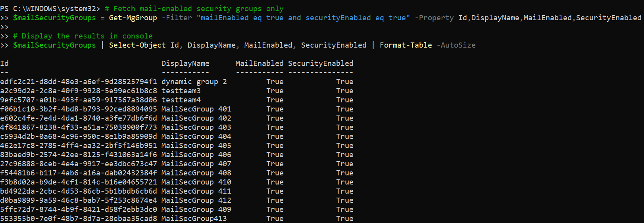Click the "# Display the results in console" comment

click(83, 36)
